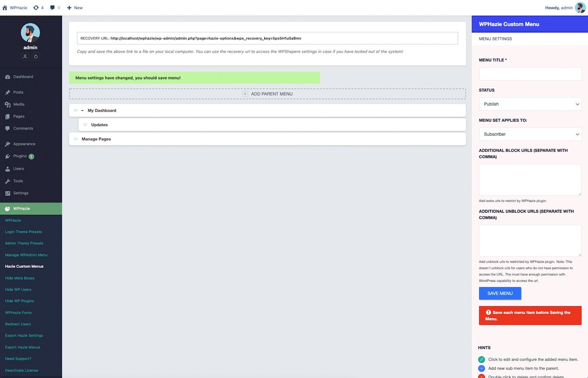Viewport: 588px width, 378px height.
Task: Click the WPHazie home icon in admin bar
Action: tap(5, 8)
